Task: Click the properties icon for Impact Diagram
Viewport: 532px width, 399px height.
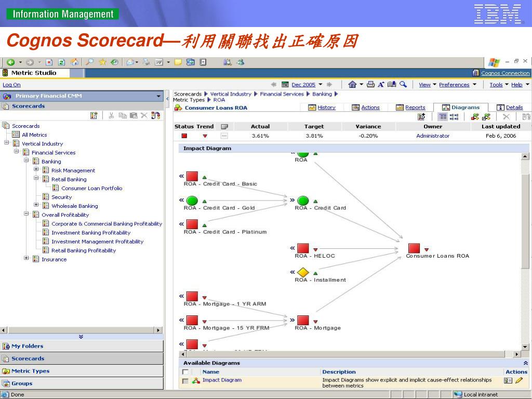Action: point(508,380)
